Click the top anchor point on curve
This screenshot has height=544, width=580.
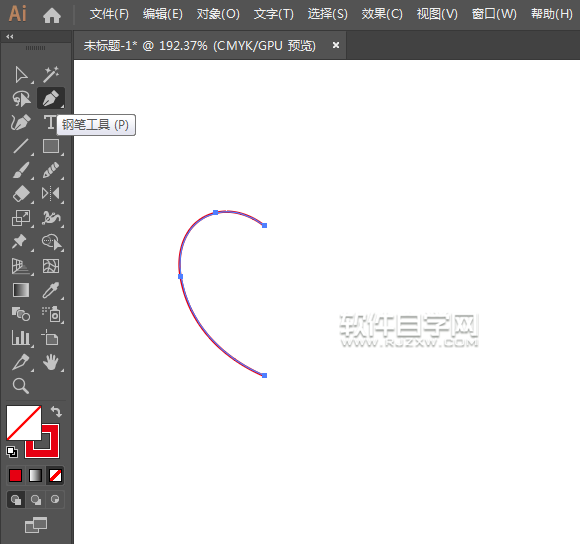(216, 212)
